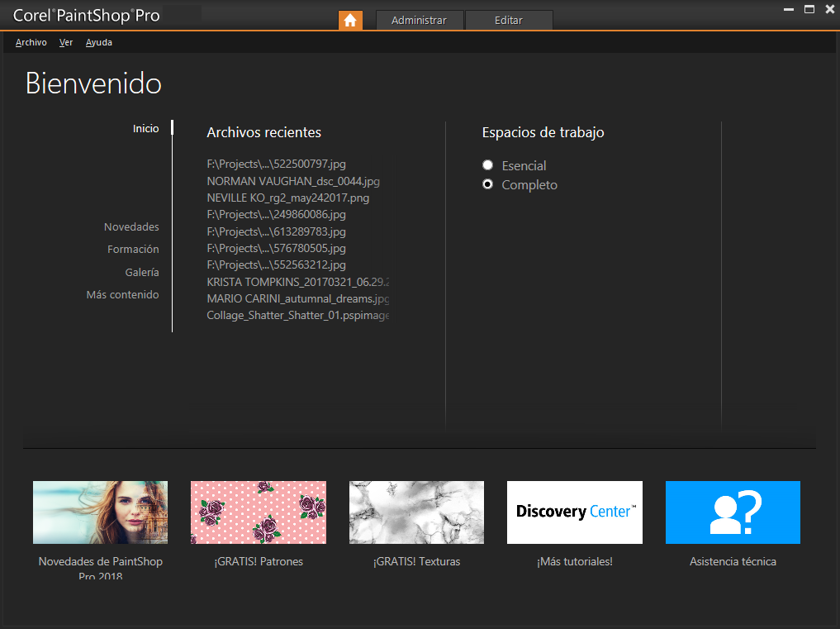The image size is (840, 629).
Task: Open recent file MARIO CARINI_autumnal_dreams.jpg
Action: point(298,298)
